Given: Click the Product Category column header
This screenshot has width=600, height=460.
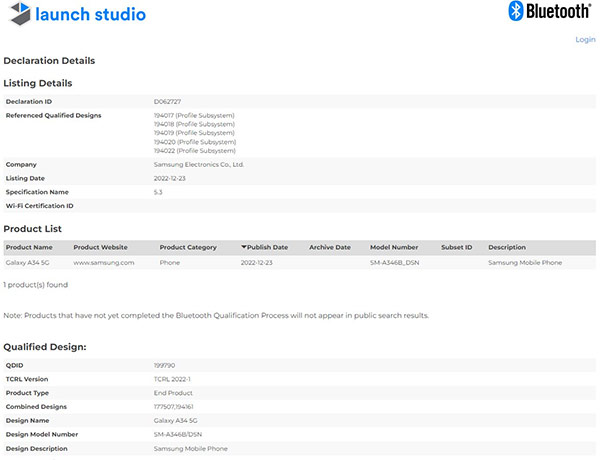Looking at the screenshot, I should pyautogui.click(x=188, y=247).
